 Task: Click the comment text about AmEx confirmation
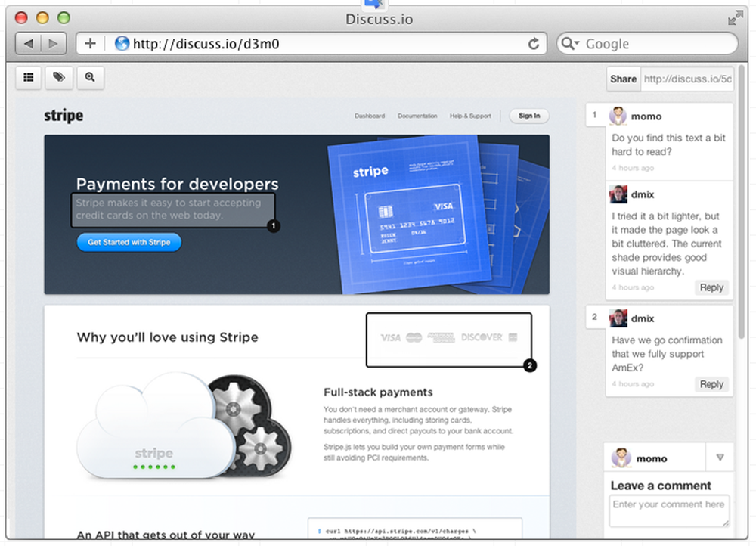click(667, 354)
